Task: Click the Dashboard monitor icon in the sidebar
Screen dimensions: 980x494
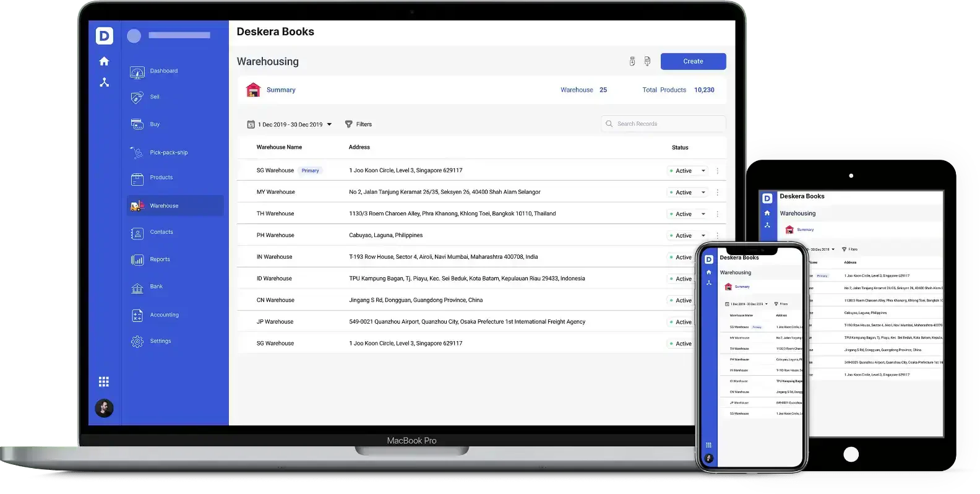Action: click(137, 72)
